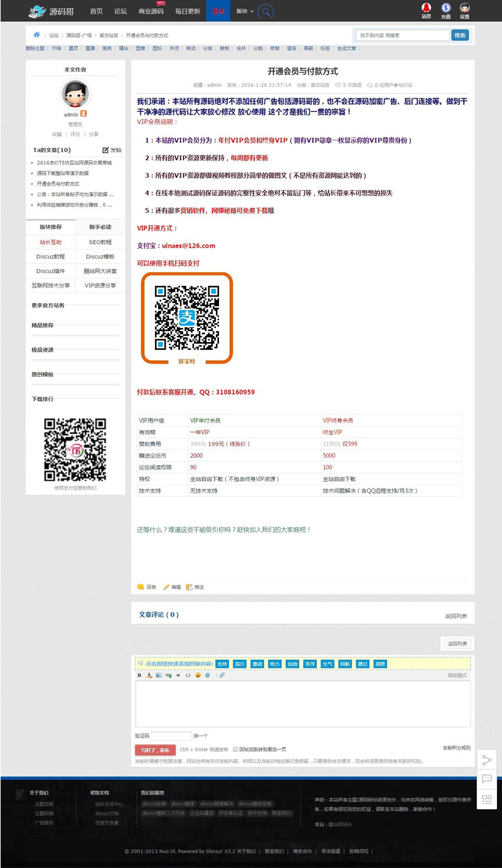Open font color picker in reply editor
The image size is (502, 868).
click(149, 675)
